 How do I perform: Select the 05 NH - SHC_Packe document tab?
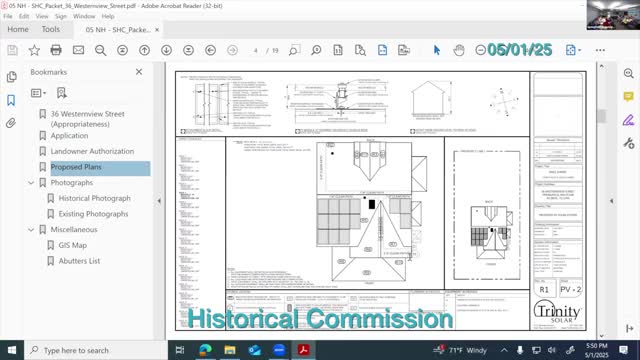click(118, 30)
